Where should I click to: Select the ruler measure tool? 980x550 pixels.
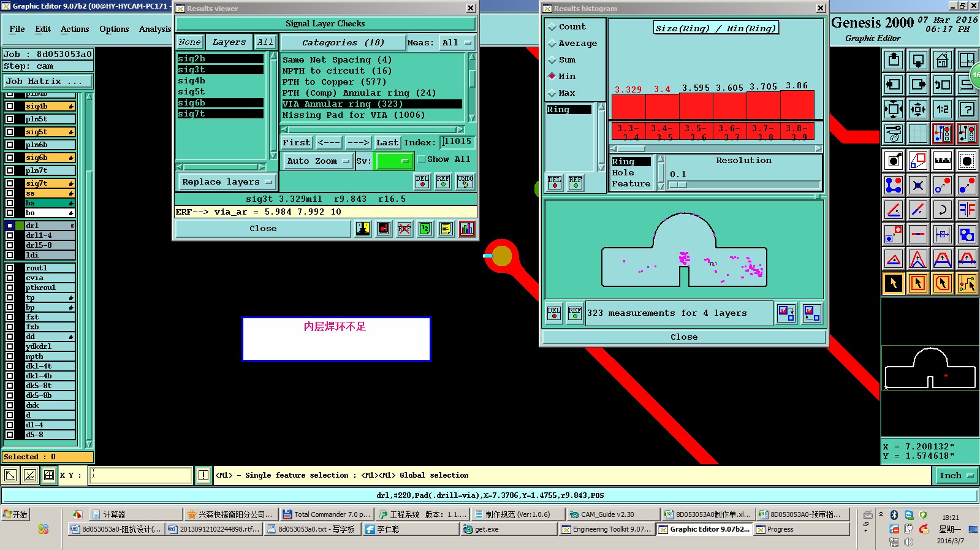(942, 161)
